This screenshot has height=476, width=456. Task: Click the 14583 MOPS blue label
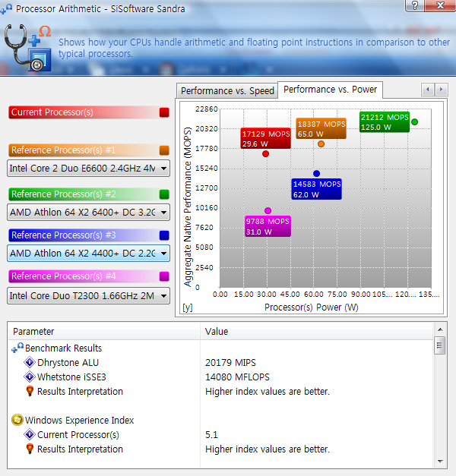(x=317, y=189)
